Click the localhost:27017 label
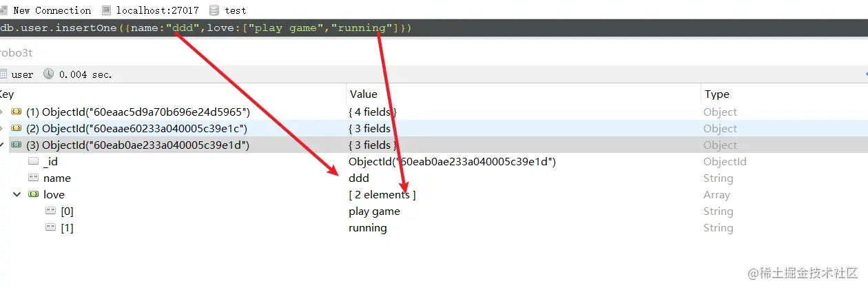Viewport: 868px width, 290px height. [159, 10]
